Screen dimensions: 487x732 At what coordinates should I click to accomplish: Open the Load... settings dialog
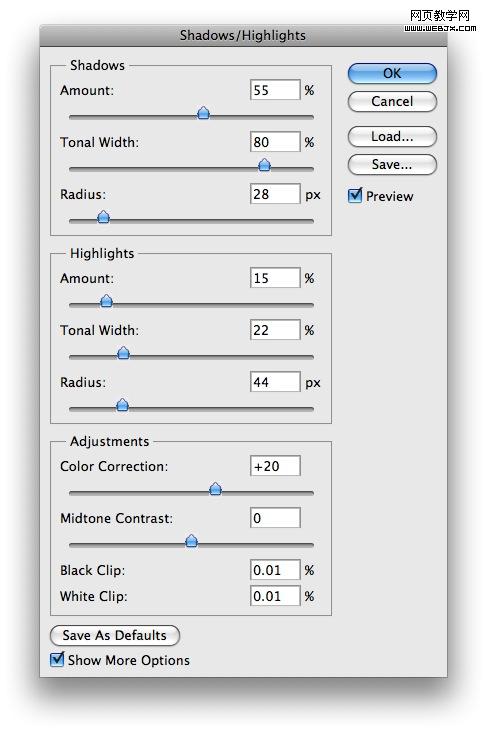pyautogui.click(x=392, y=136)
